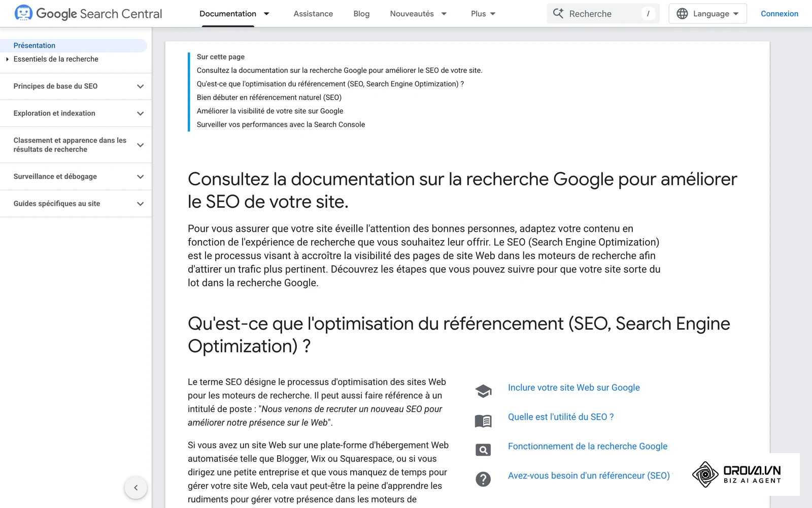812x508 pixels.
Task: Click the Connexion sign-in link
Action: 779,14
